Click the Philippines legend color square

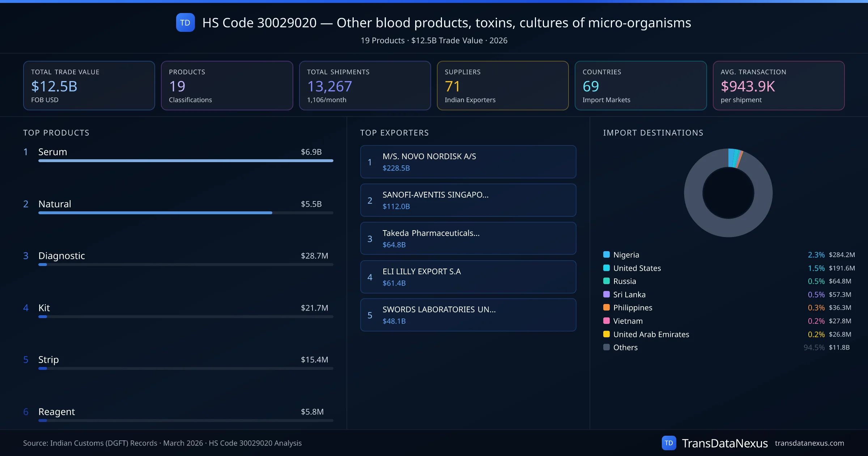(x=607, y=307)
